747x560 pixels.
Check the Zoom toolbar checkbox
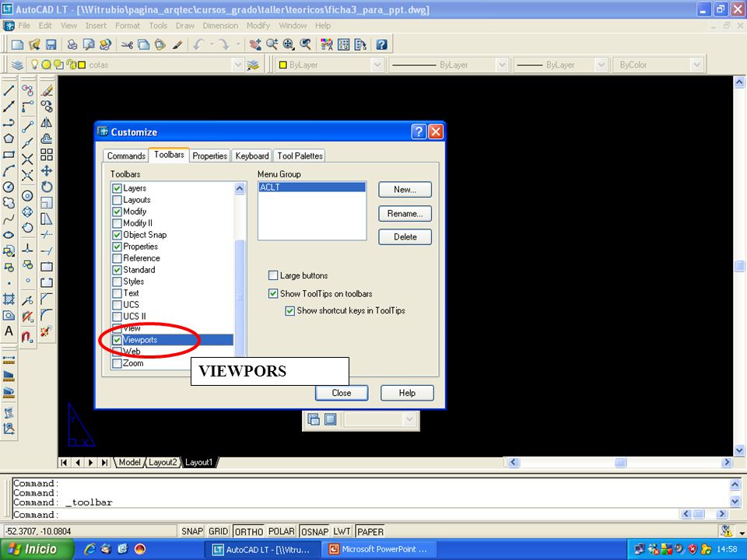(x=117, y=363)
